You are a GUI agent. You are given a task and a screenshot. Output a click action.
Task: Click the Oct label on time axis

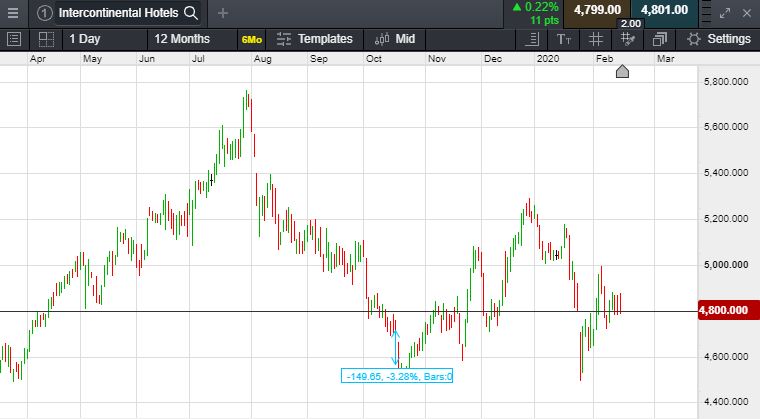(x=374, y=59)
